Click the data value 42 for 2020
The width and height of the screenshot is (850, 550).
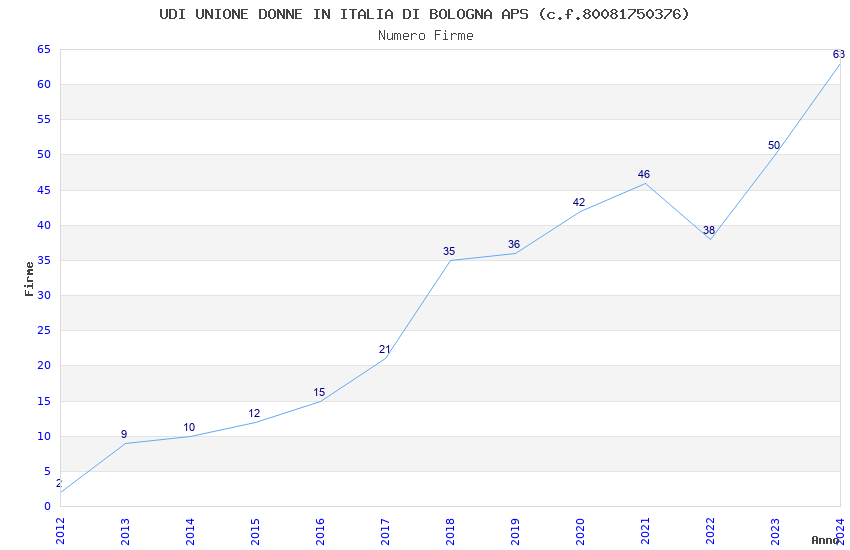click(579, 202)
